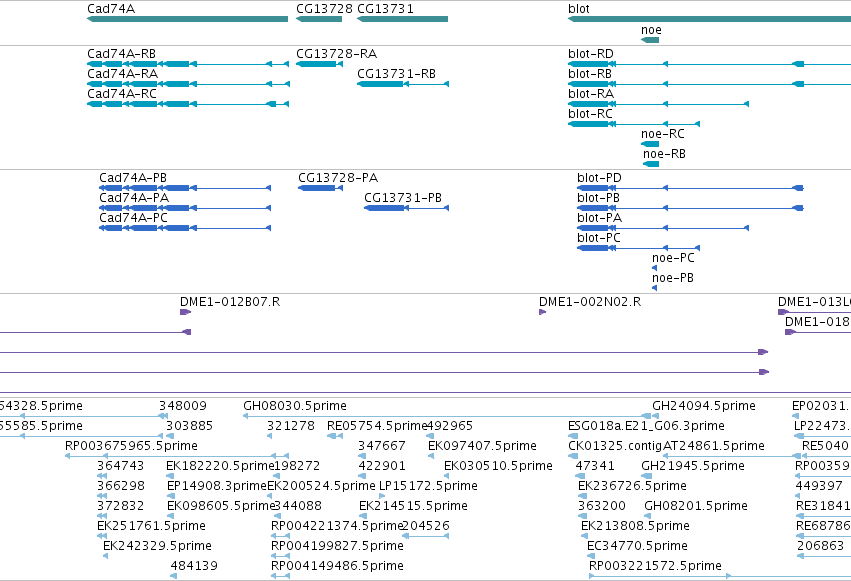Click the noe-PC protein label
Image resolution: width=851 pixels, height=581 pixels.
click(673, 258)
